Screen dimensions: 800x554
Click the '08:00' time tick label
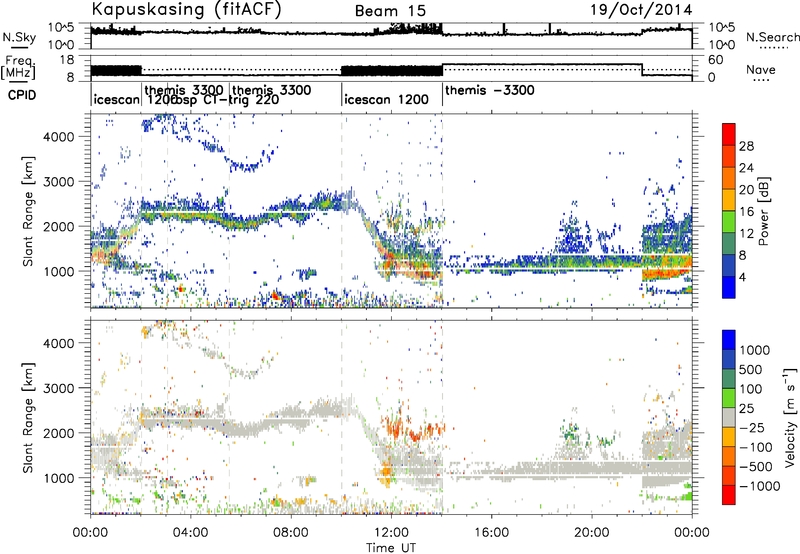[x=291, y=533]
